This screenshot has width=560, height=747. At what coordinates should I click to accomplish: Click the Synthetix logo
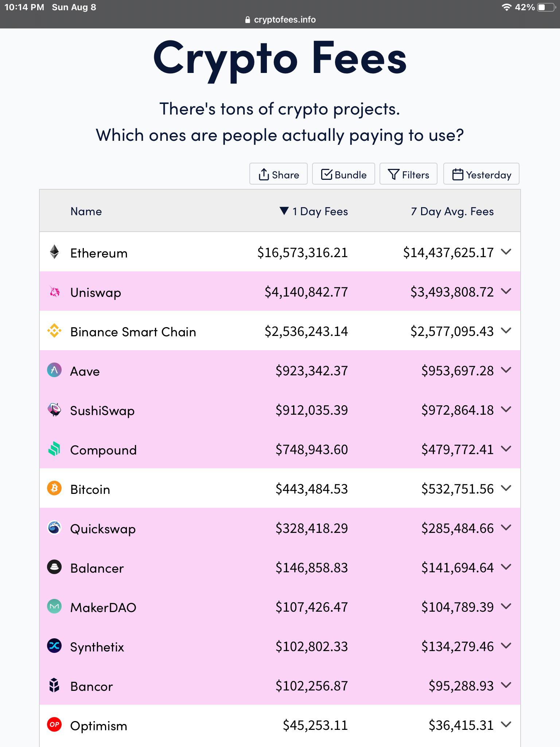coord(54,646)
